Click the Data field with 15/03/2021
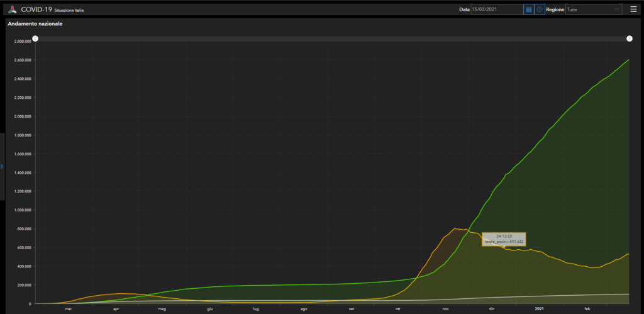The height and width of the screenshot is (314, 644). point(496,9)
